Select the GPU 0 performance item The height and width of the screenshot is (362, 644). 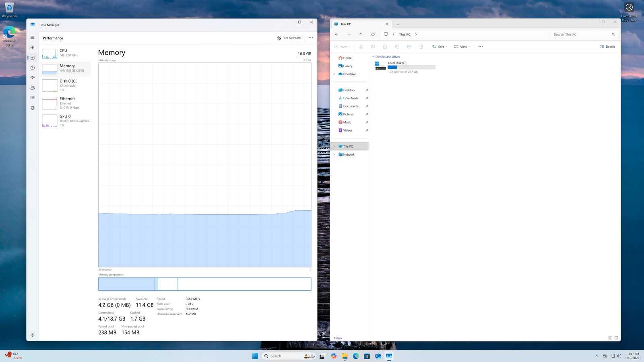point(66,120)
